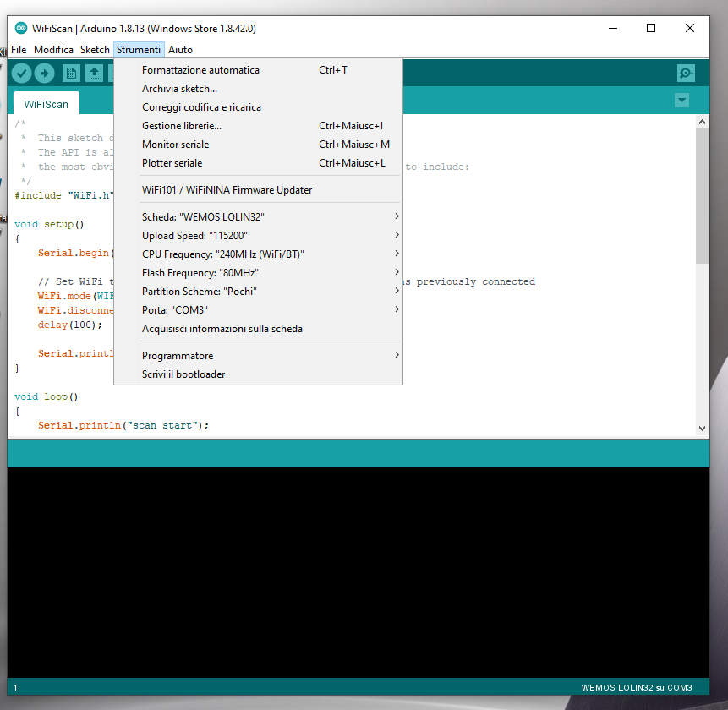The width and height of the screenshot is (728, 710).
Task: Click the Arduino logo in the title bar
Action: tap(21, 28)
